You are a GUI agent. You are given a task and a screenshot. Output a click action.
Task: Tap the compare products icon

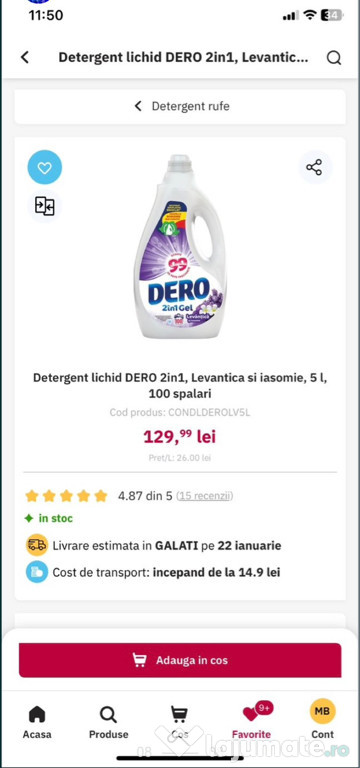coord(45,206)
